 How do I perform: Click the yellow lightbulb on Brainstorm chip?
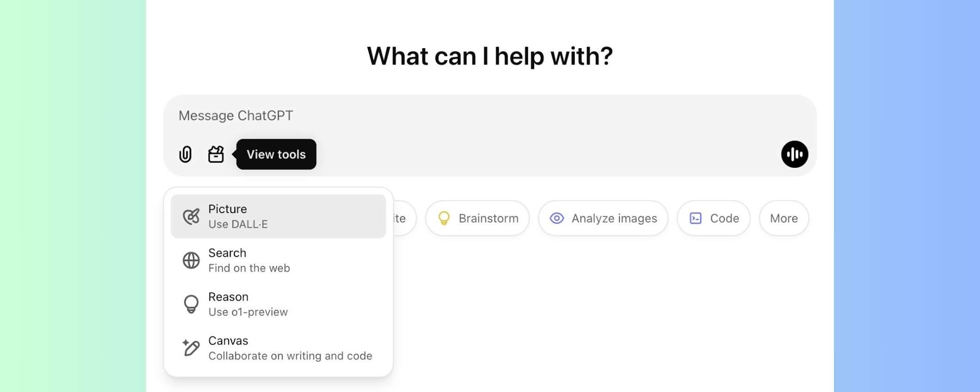[x=444, y=218]
